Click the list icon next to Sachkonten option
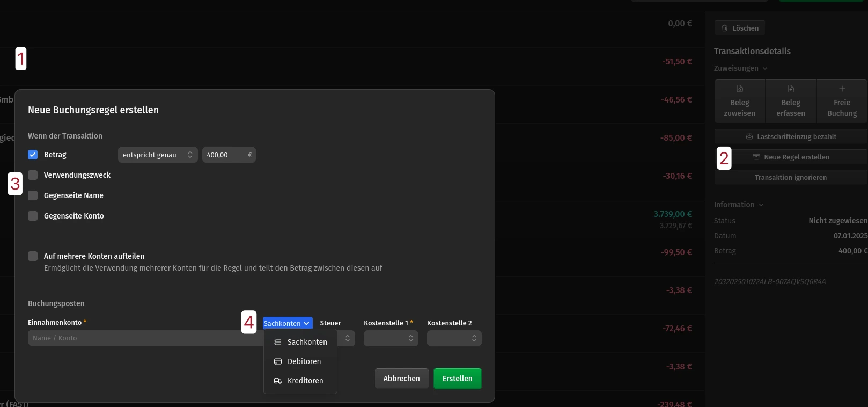The image size is (868, 407). point(278,342)
